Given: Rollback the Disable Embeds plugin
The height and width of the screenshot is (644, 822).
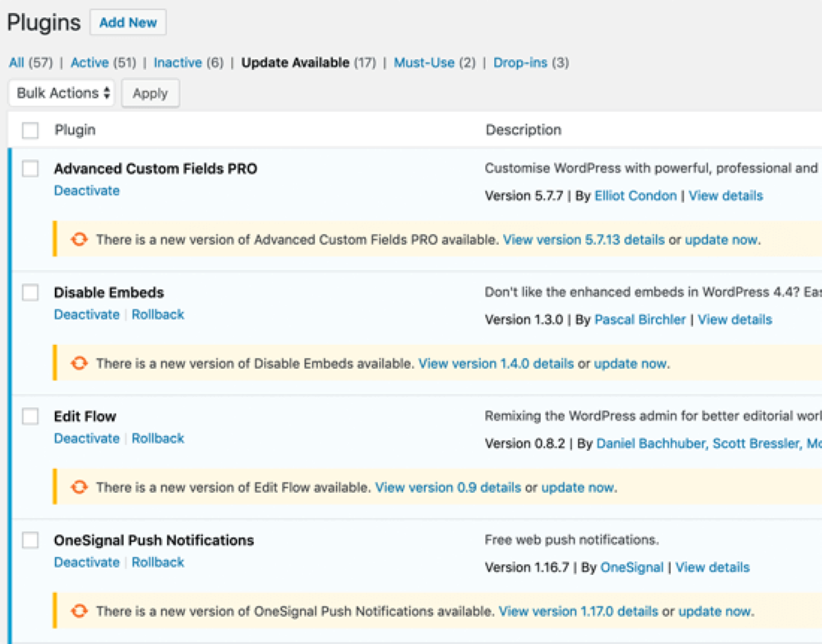Looking at the screenshot, I should (x=158, y=315).
